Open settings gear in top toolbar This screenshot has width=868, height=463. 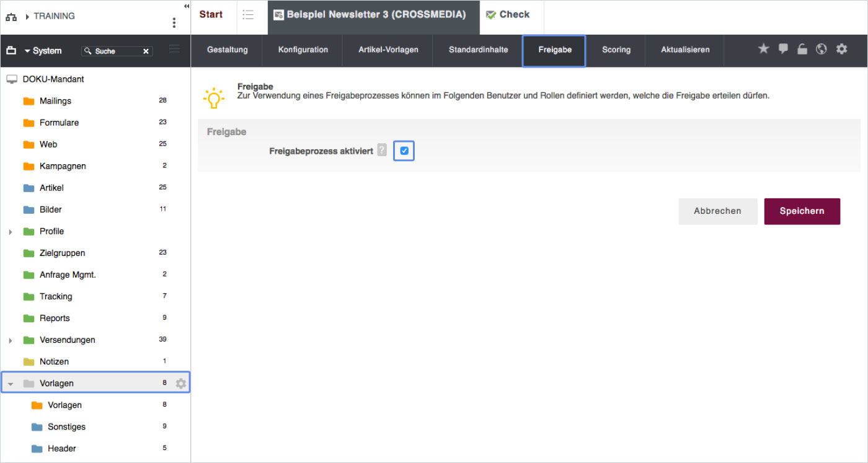pos(841,49)
